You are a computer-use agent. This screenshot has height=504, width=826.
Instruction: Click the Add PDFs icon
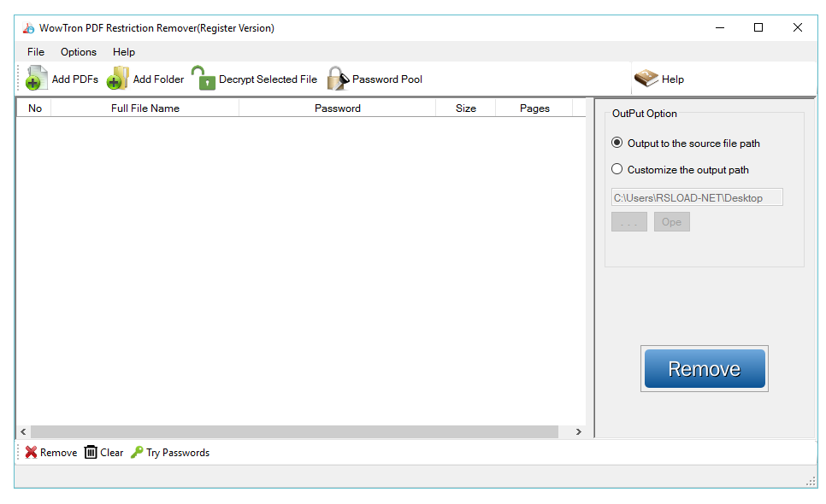(36, 78)
